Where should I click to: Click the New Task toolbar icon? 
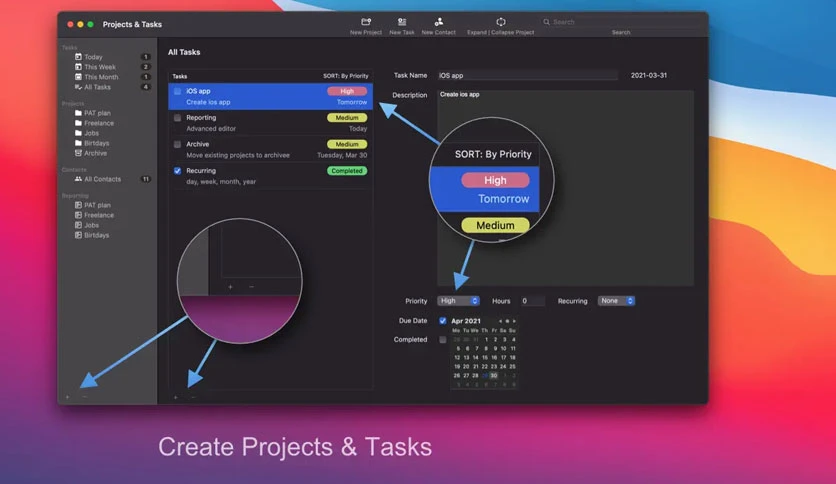(402, 22)
